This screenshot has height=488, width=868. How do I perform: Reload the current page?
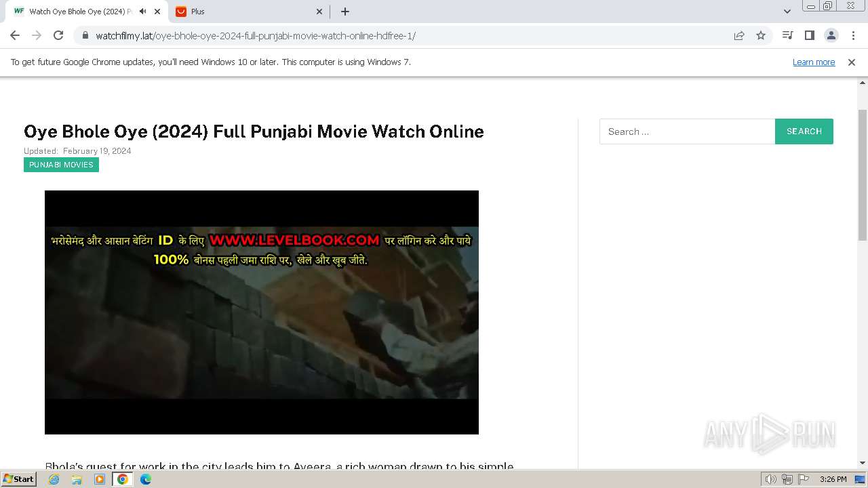(x=58, y=35)
